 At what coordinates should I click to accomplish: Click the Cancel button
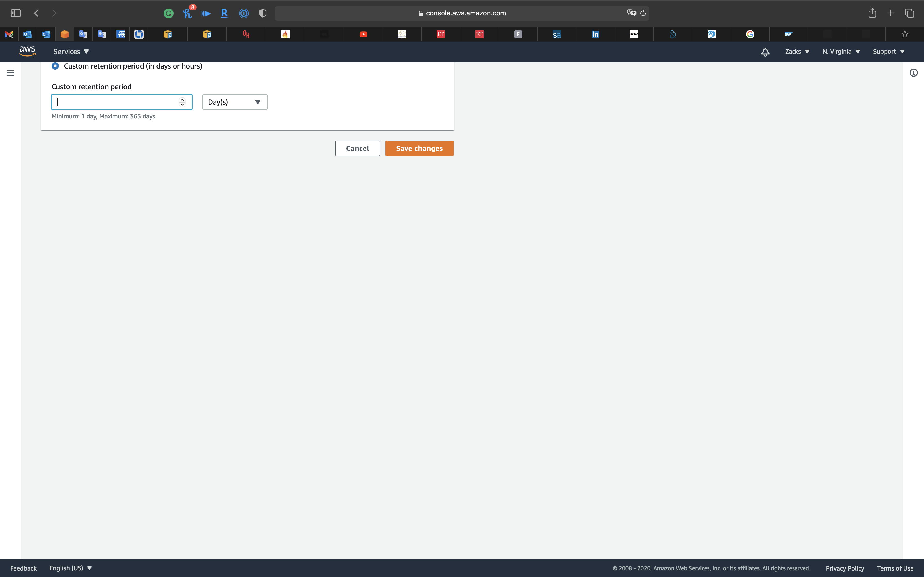point(357,148)
